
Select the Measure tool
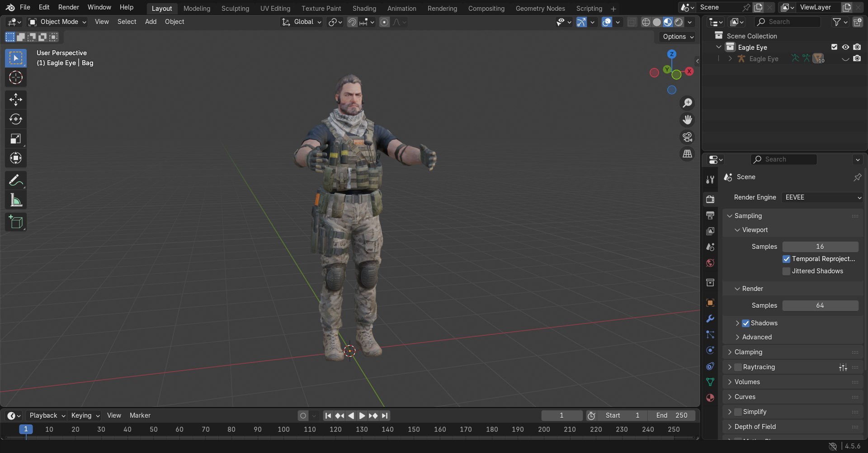tap(16, 200)
